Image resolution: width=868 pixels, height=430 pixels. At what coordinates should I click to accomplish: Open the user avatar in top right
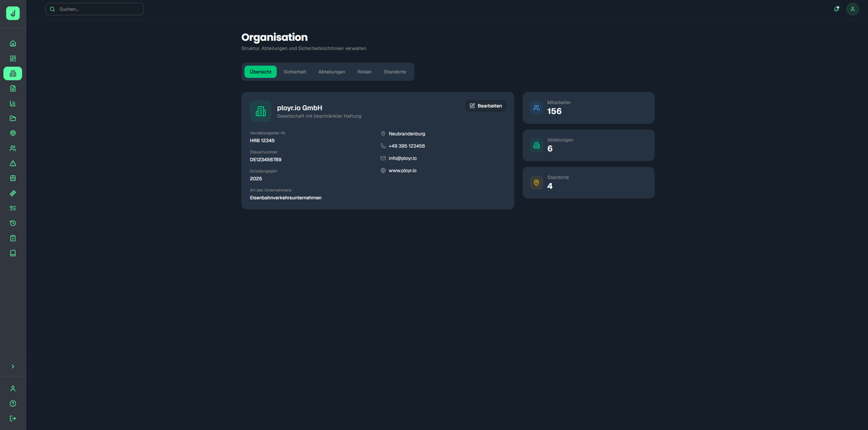[852, 9]
